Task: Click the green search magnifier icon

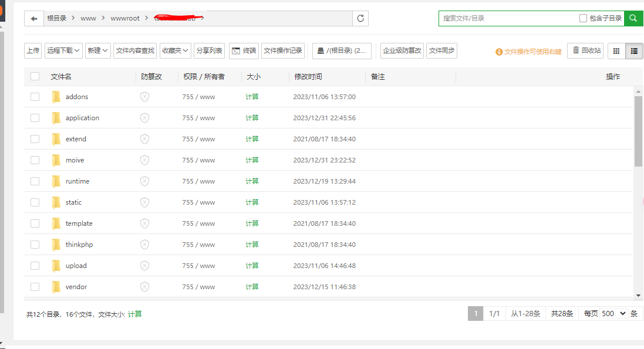Action: coord(633,18)
